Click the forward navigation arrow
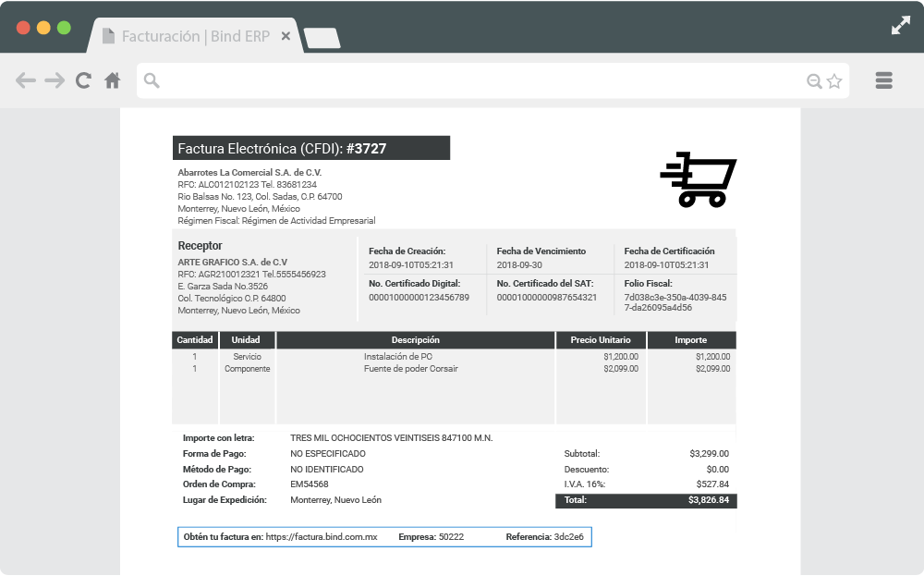924x576 pixels. [x=55, y=80]
